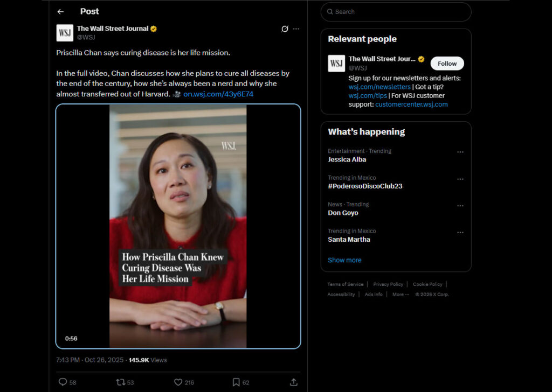Click the WSJ gold verified badge
Image resolution: width=552 pixels, height=392 pixels.
[154, 29]
